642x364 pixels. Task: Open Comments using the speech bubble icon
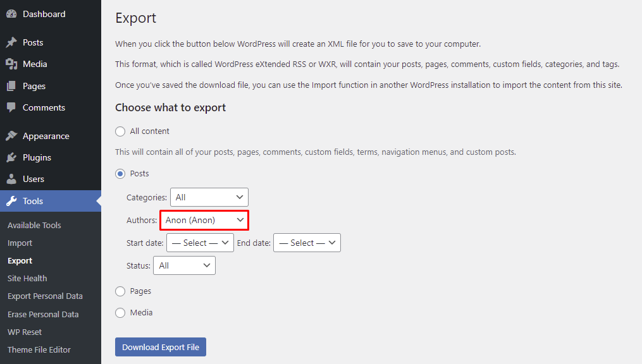[11, 107]
